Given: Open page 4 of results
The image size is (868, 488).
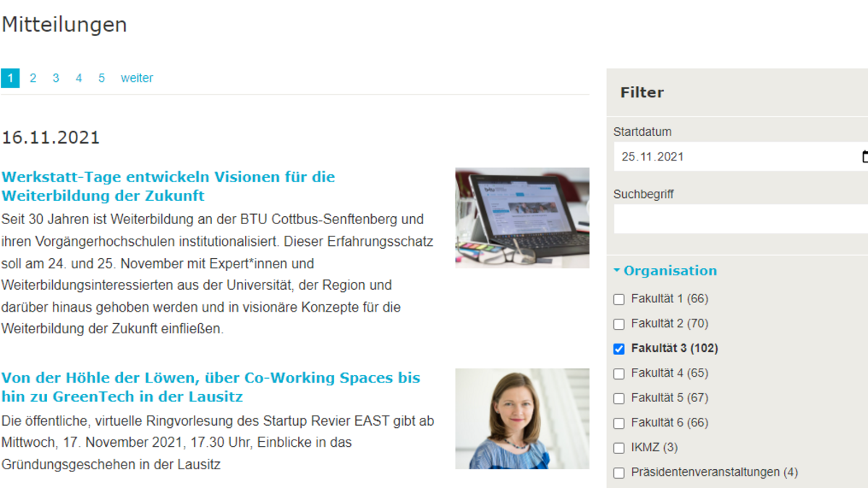Looking at the screenshot, I should pos(79,78).
